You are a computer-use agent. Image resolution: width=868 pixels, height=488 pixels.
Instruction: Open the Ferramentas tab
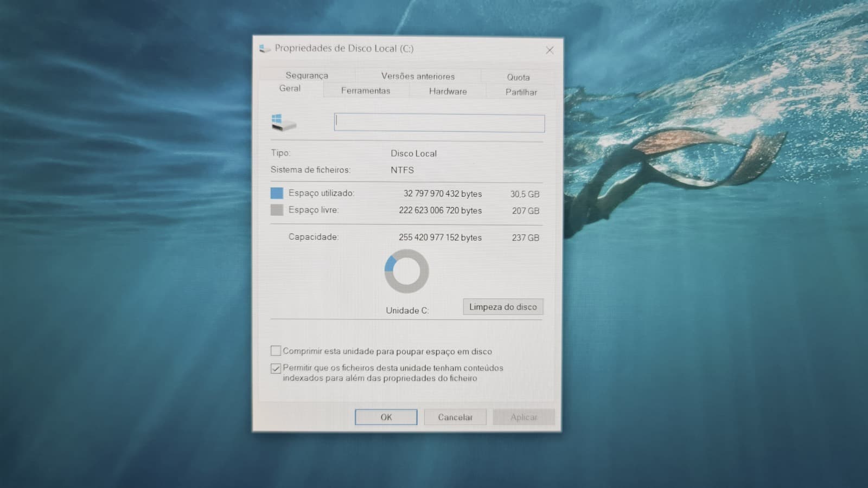366,91
